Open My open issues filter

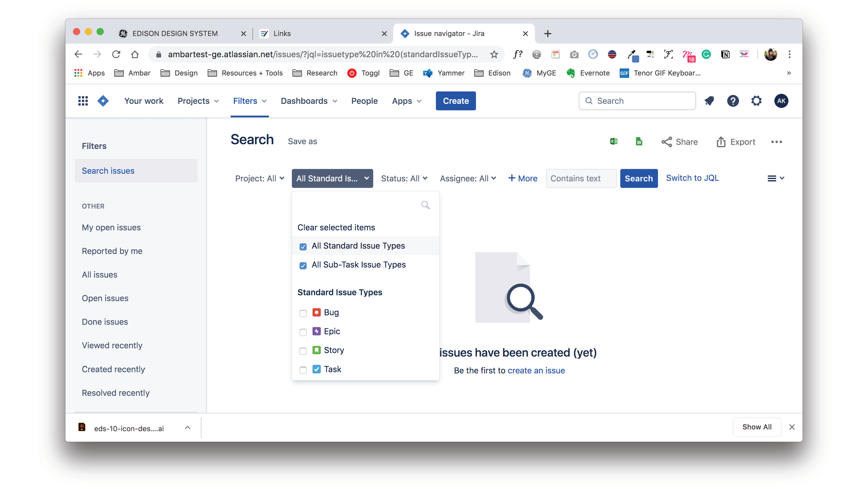click(x=111, y=227)
